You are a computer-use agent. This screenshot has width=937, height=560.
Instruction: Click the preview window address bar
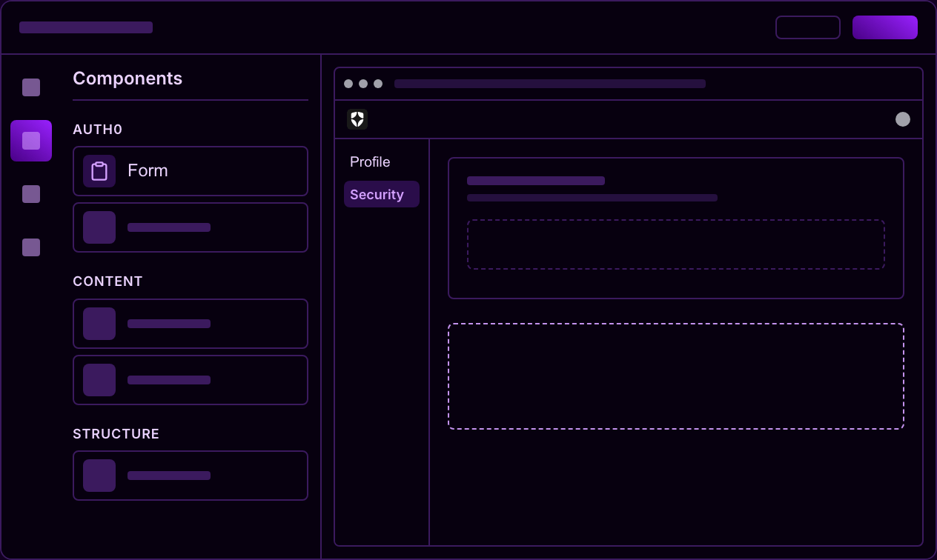(550, 84)
